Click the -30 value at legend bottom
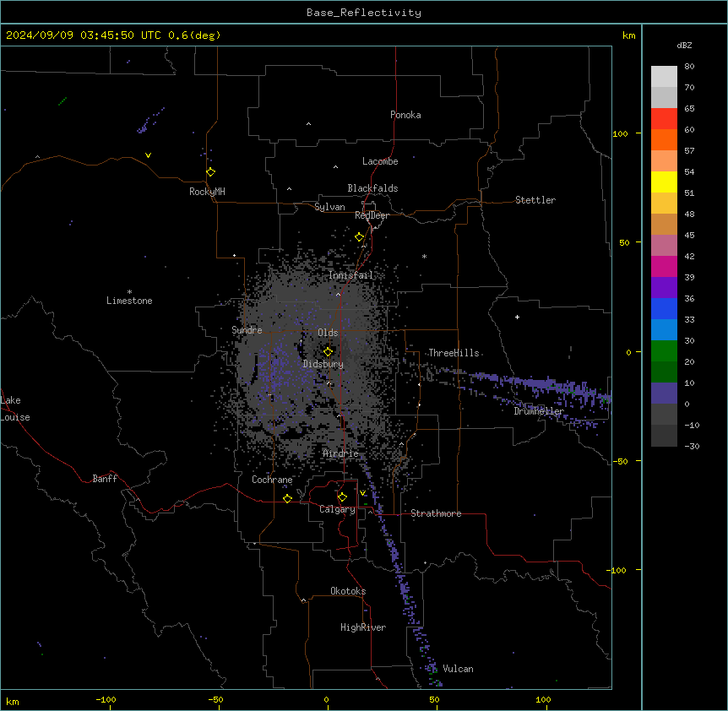Viewport: 728px width, 711px height. [x=692, y=446]
